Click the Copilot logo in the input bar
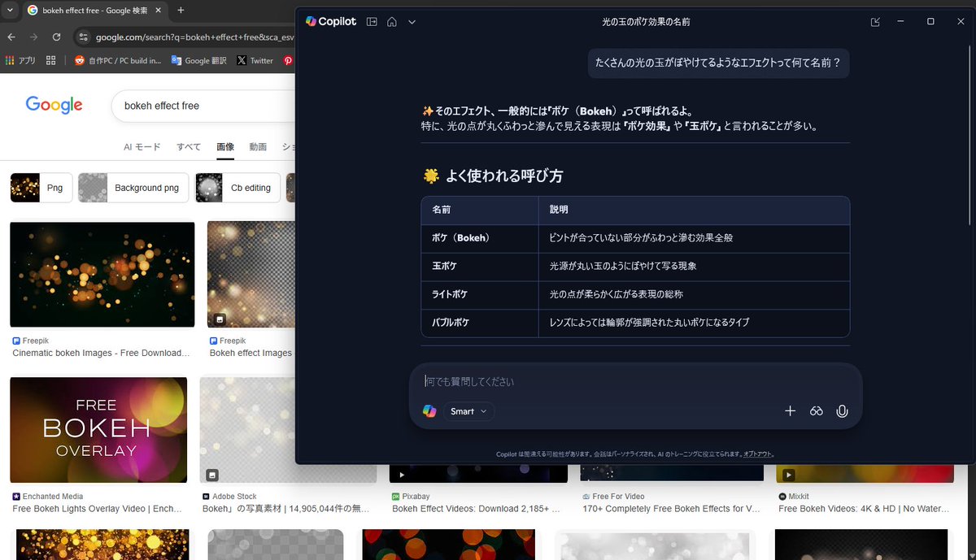 tap(429, 411)
